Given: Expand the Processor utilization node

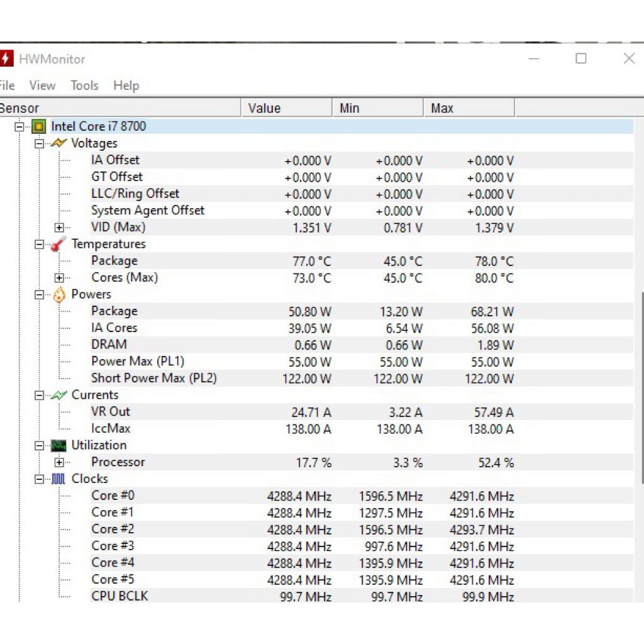Looking at the screenshot, I should (59, 463).
